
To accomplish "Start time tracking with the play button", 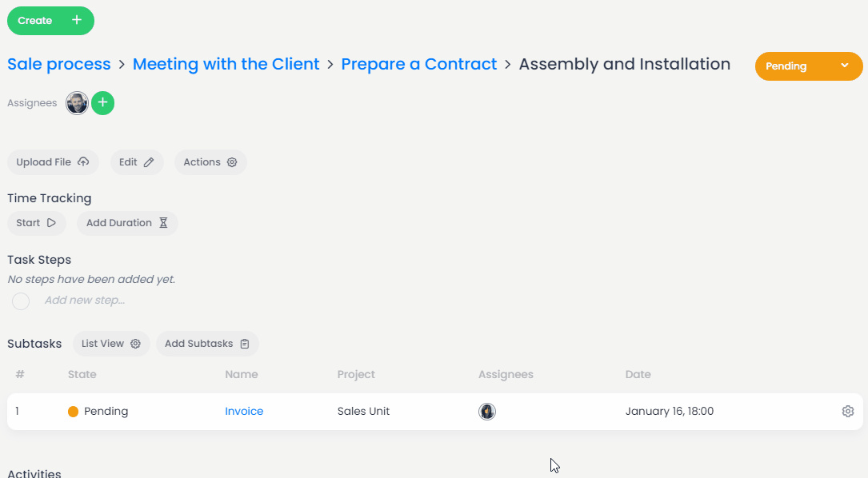I will point(36,223).
